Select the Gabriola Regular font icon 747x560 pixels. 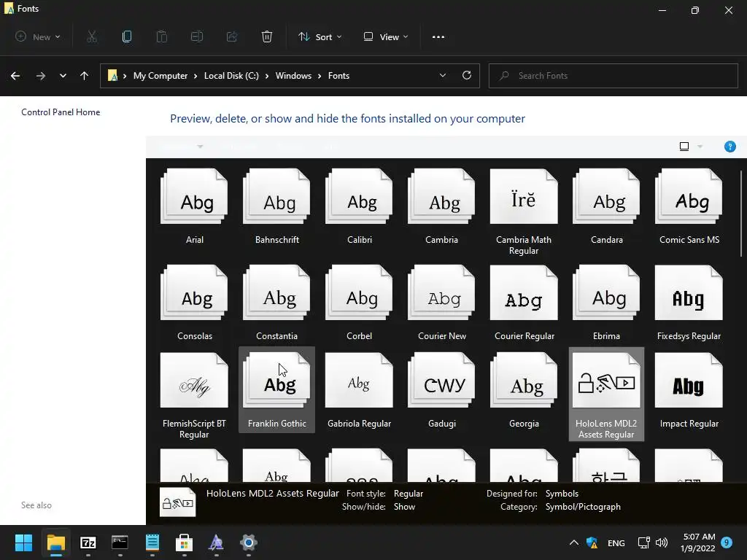(x=359, y=381)
